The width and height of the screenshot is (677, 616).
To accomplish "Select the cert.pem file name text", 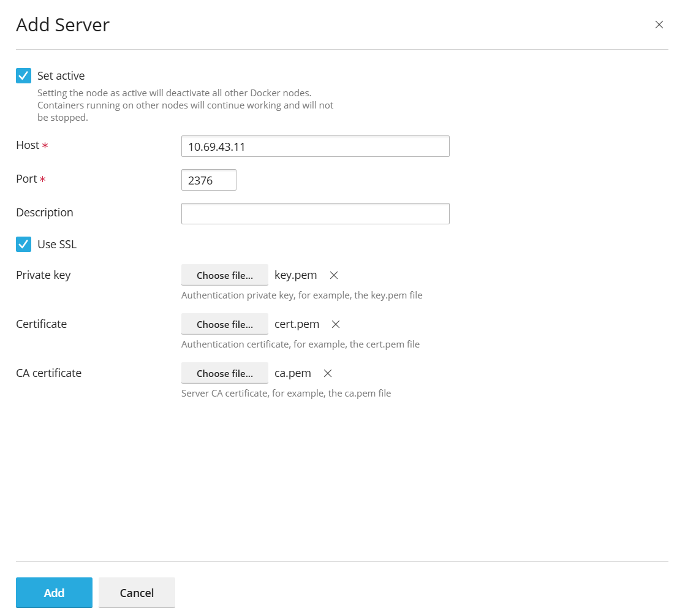I will [297, 324].
